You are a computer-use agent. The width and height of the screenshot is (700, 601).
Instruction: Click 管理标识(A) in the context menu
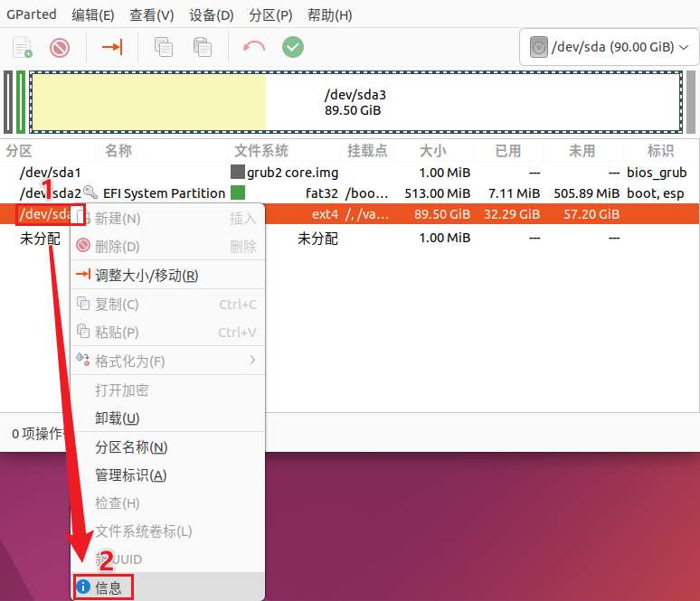pyautogui.click(x=131, y=475)
